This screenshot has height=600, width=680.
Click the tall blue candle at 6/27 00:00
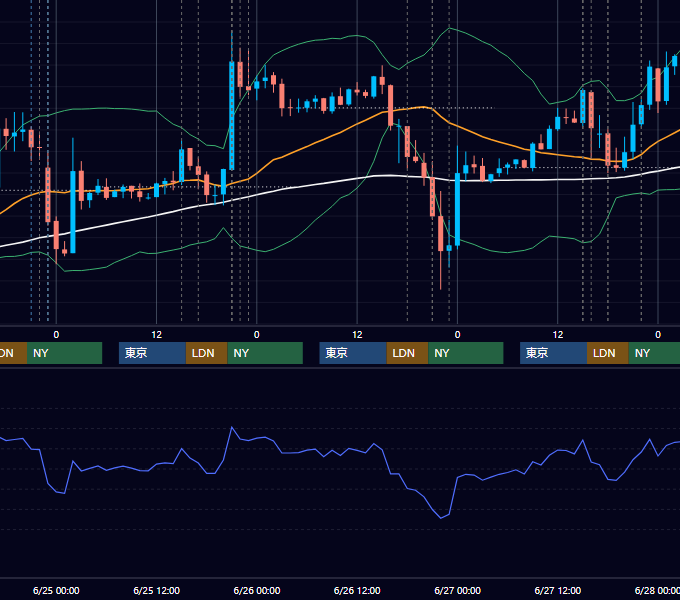point(458,210)
